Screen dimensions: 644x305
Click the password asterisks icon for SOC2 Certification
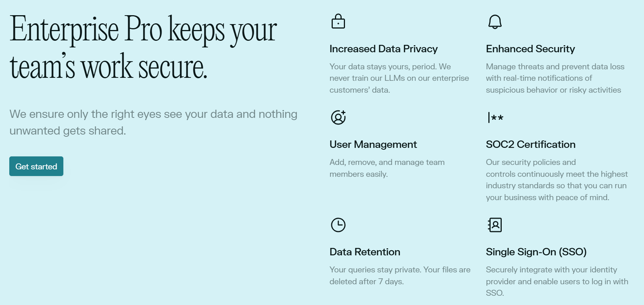(495, 117)
